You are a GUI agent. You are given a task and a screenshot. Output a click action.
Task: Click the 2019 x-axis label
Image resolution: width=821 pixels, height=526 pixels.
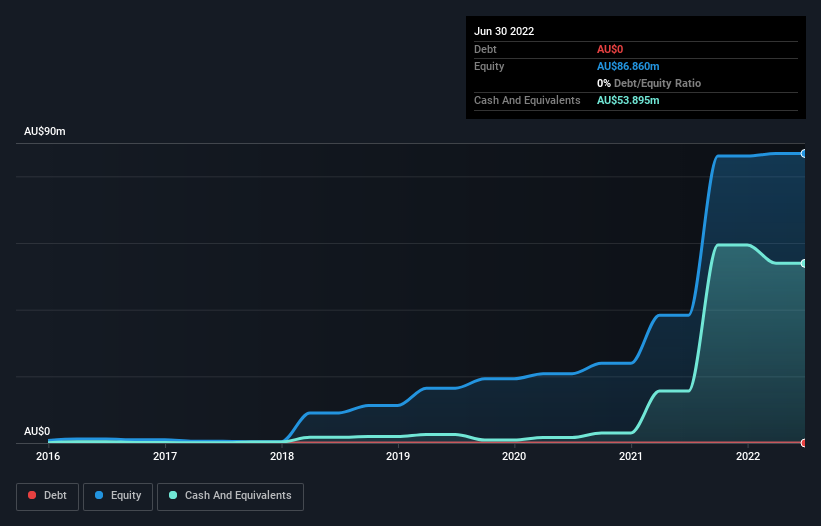398,456
